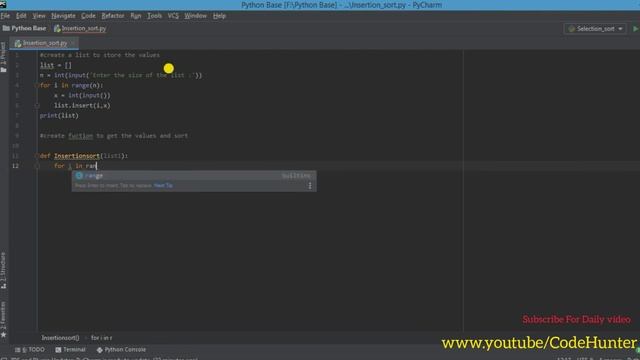Close the Insertion_sort.py editor tab

point(73,43)
